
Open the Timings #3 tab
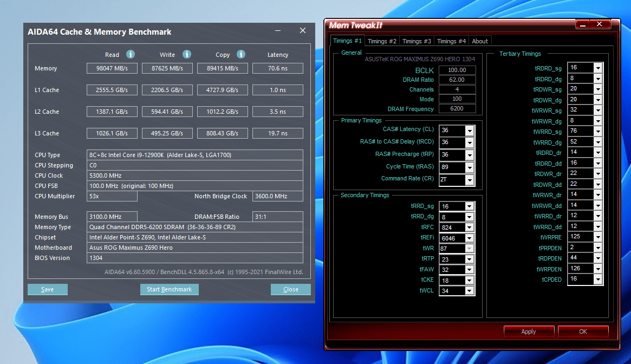pyautogui.click(x=417, y=41)
